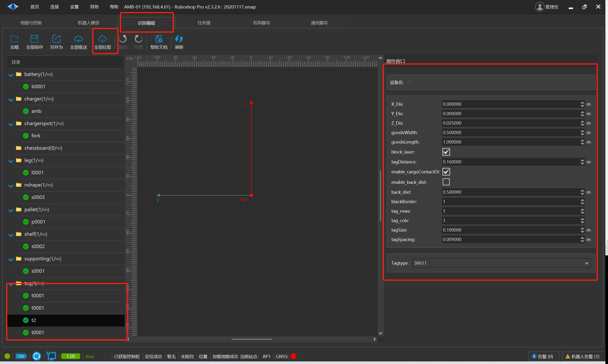
Task: Push all with 全部推送 cloud icon
Action: pyautogui.click(x=78, y=39)
